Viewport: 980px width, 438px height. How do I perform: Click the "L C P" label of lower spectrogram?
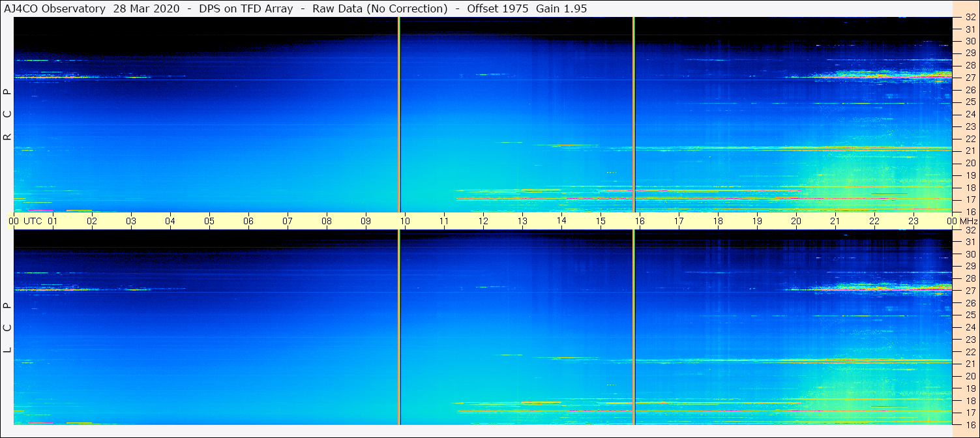click(8, 328)
